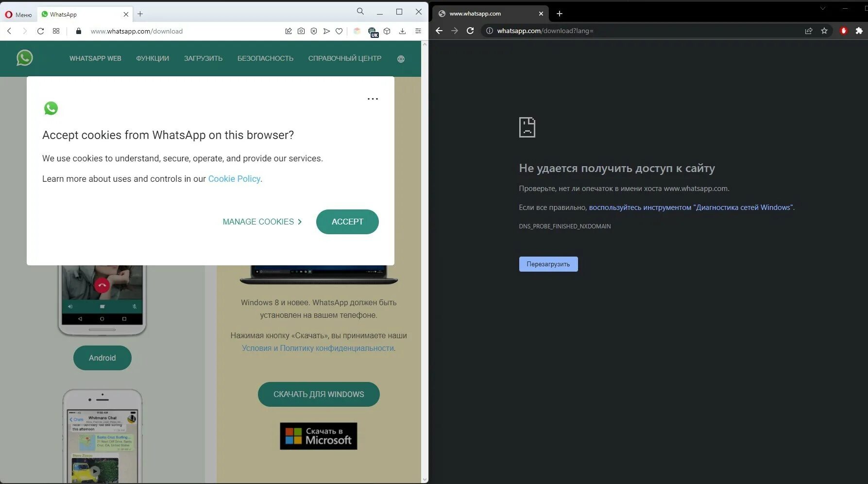The image size is (868, 484).
Task: Open Opera Speed Dial grid
Action: pyautogui.click(x=56, y=31)
